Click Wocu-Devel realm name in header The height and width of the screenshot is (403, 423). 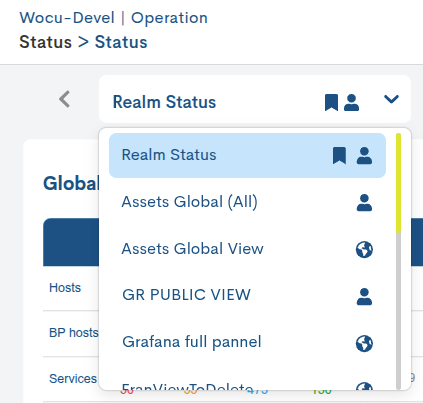67,18
